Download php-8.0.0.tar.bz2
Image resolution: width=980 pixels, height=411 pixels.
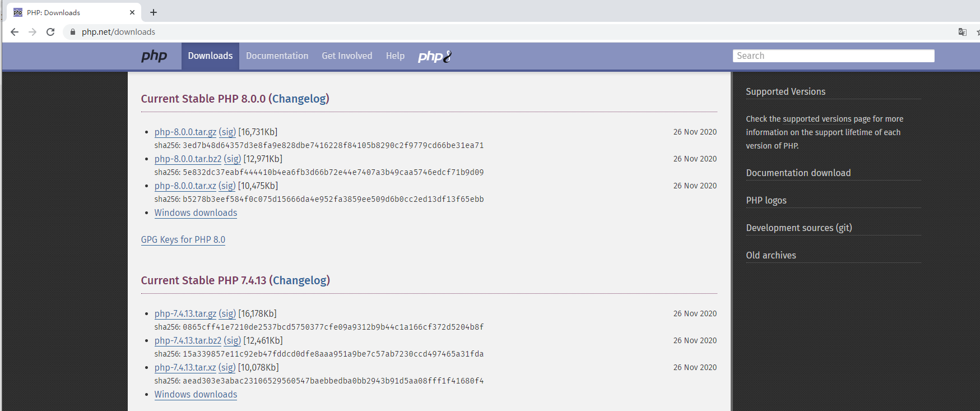click(x=188, y=159)
